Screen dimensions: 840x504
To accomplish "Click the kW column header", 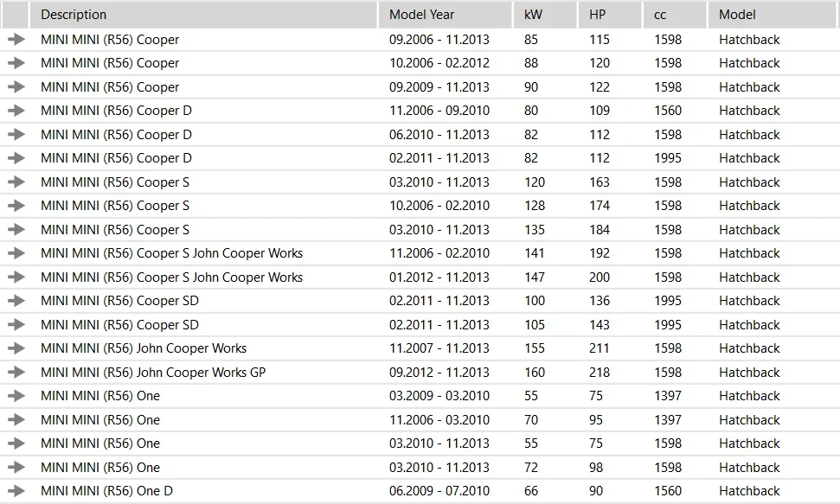I will [x=545, y=15].
